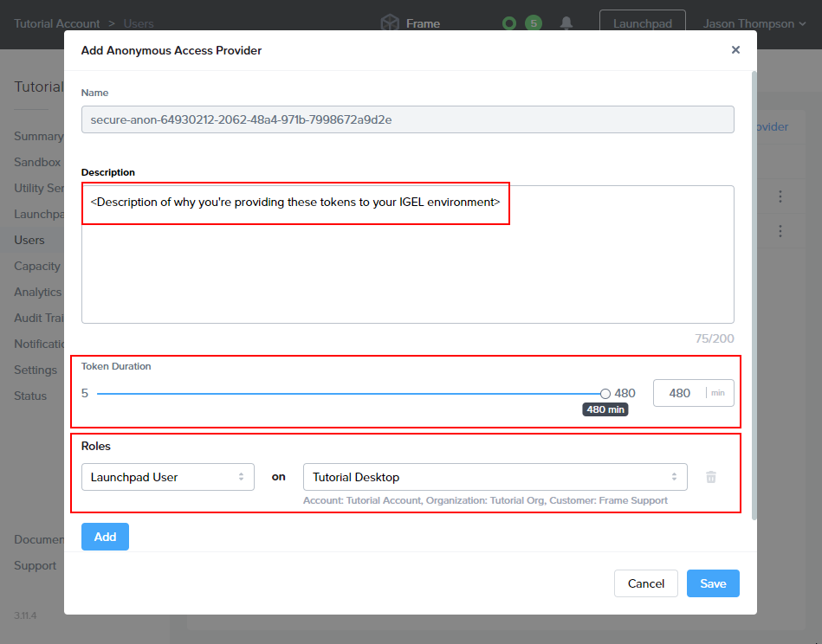Click the Save button
The image size is (822, 644).
(x=712, y=583)
